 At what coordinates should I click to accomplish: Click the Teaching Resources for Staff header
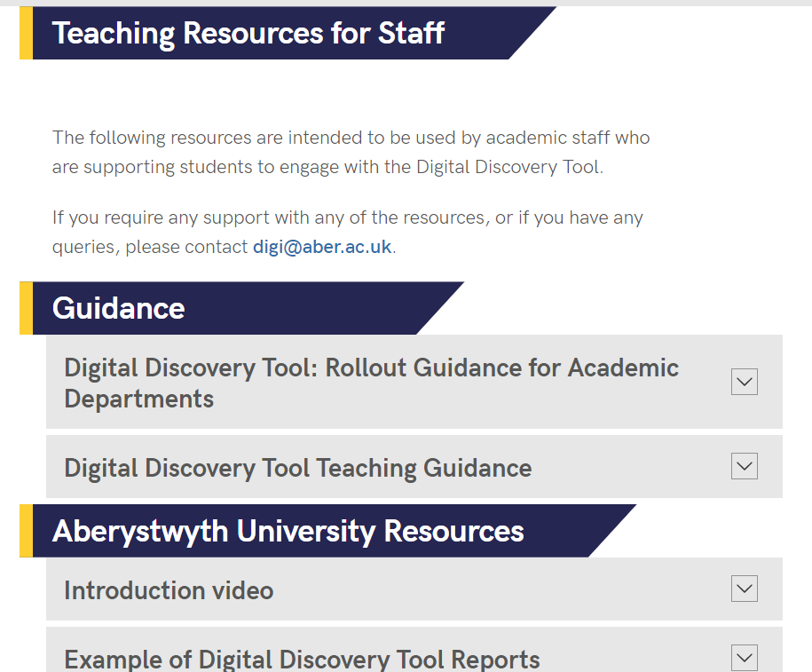click(x=248, y=33)
